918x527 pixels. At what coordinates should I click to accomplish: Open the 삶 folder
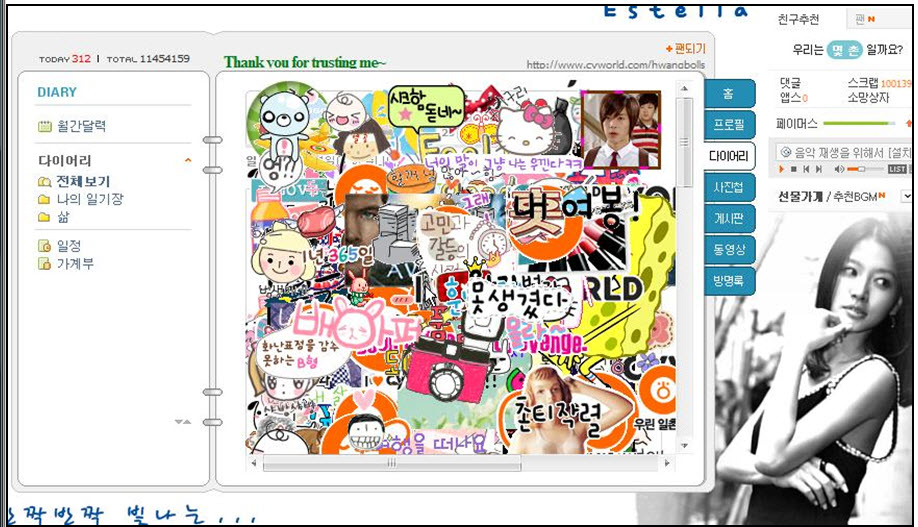coord(63,217)
